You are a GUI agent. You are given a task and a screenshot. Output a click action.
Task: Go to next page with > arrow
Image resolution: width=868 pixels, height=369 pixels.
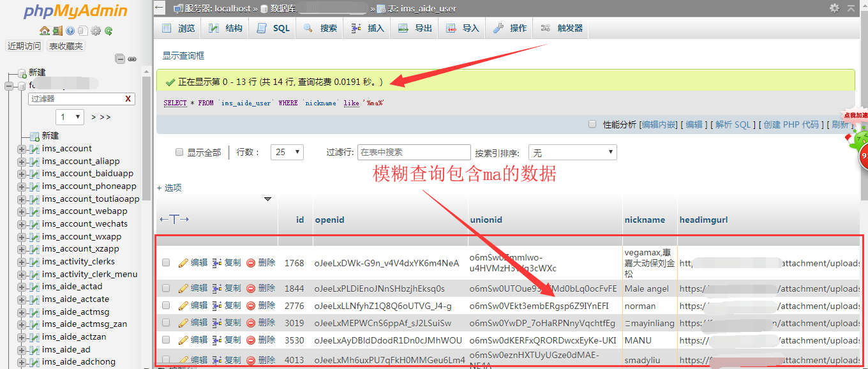point(93,117)
